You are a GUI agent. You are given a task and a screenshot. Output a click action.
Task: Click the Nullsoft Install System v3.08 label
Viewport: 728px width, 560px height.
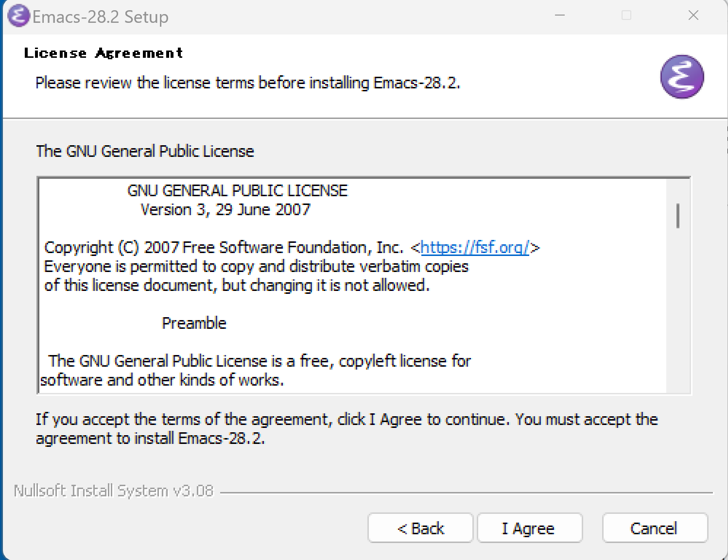click(114, 491)
